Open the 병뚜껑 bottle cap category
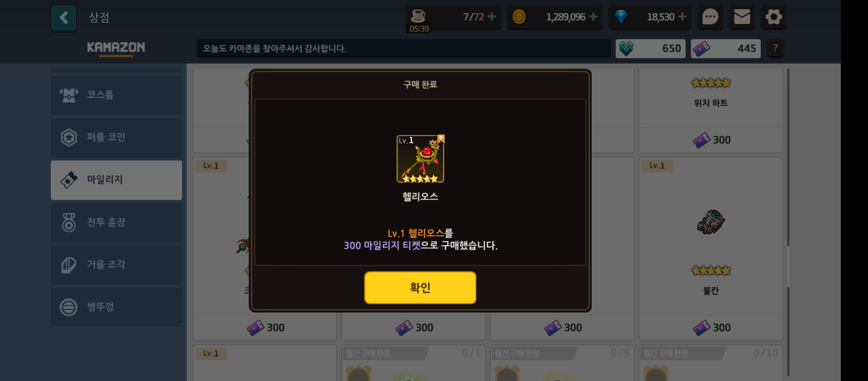 (116, 307)
